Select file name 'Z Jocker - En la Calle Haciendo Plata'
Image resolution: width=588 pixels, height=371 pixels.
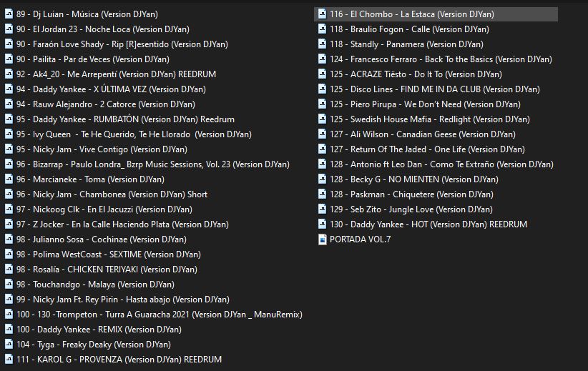point(122,224)
